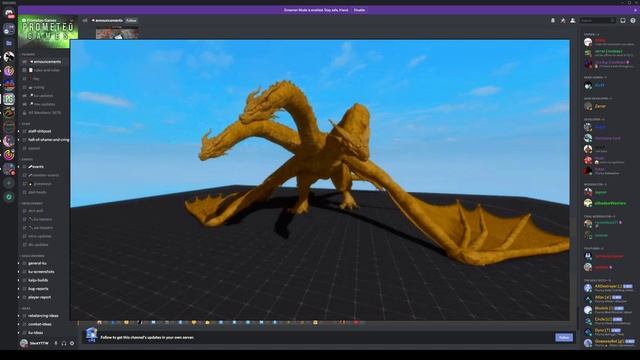This screenshot has height=360, width=640.
Task: Select the announcements channel
Action: coord(44,62)
